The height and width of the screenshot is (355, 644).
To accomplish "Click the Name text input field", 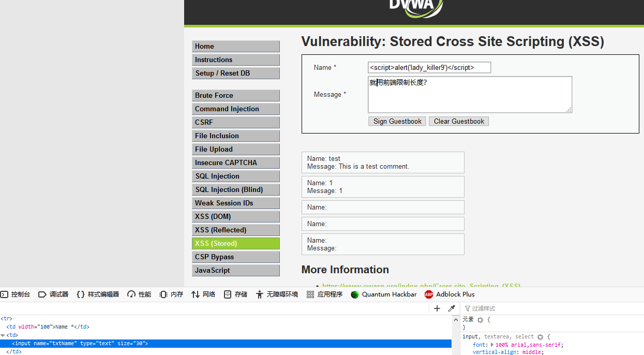I will click(429, 67).
